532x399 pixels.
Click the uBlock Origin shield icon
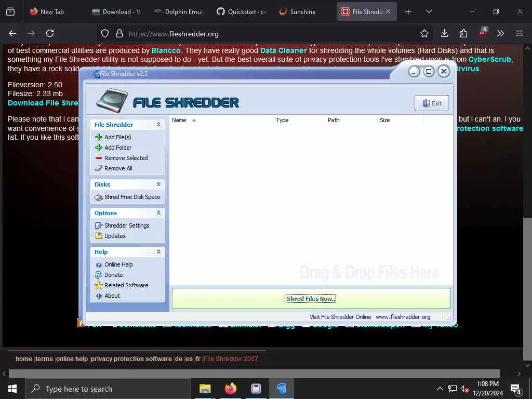483,33
